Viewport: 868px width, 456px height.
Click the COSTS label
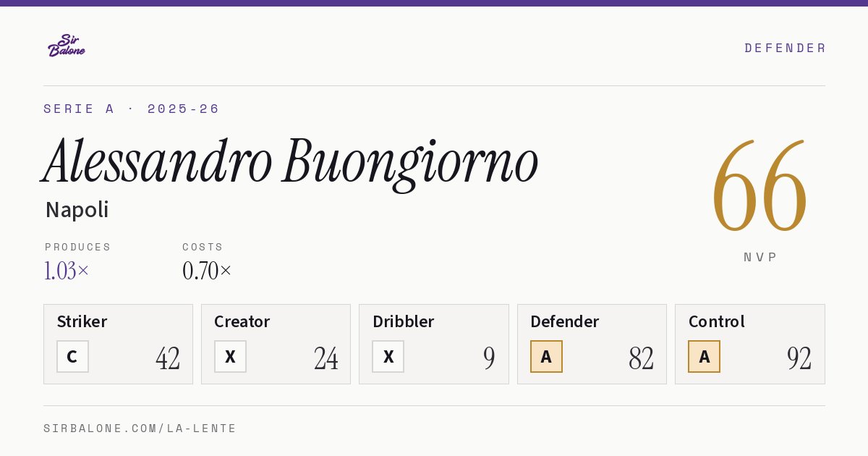tap(203, 247)
